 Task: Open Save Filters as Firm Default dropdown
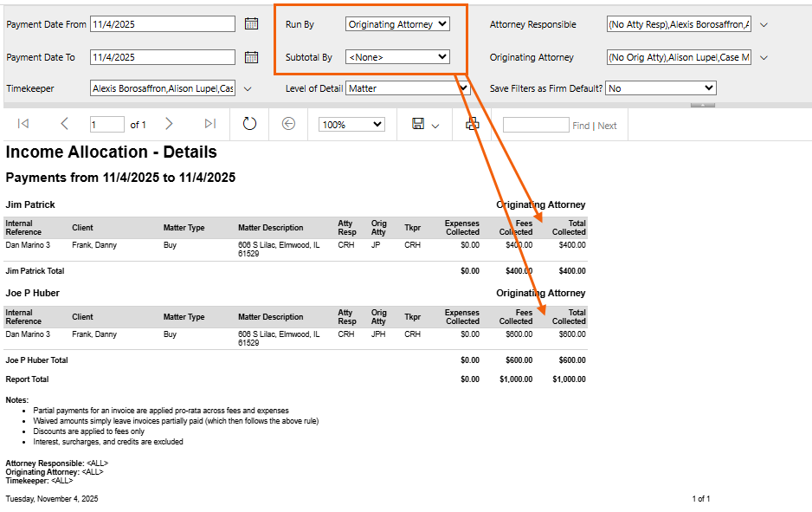(x=661, y=88)
